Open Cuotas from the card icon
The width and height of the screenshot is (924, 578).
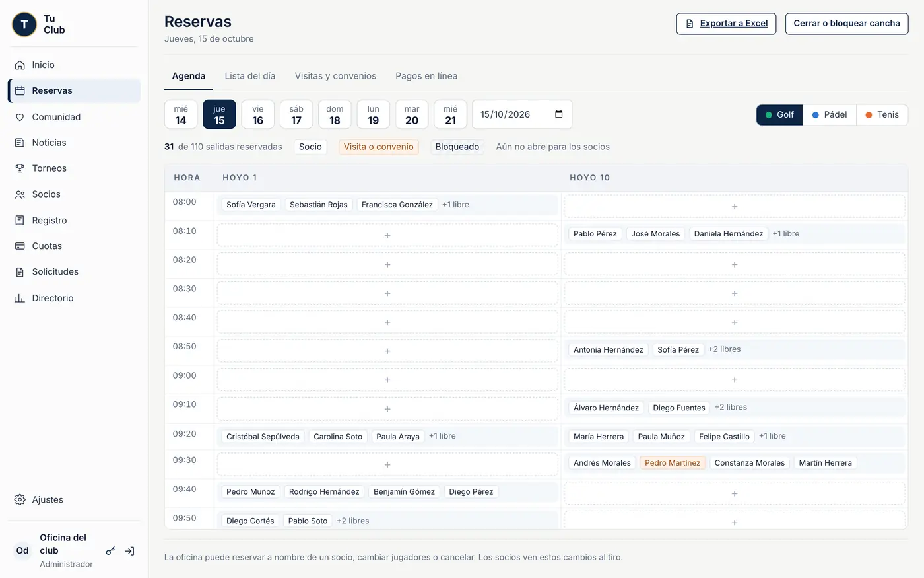(x=20, y=246)
